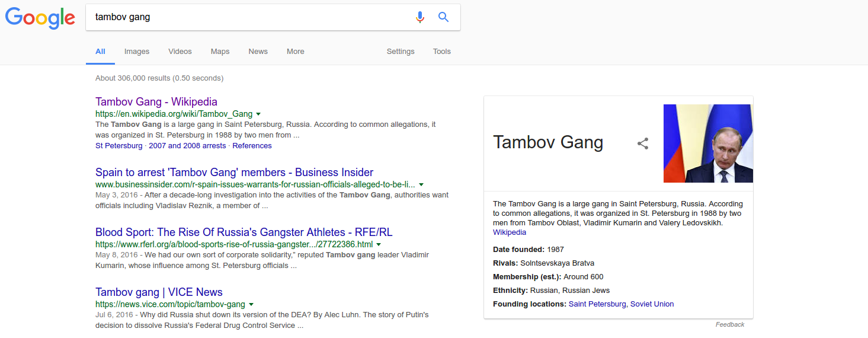The height and width of the screenshot is (338, 868).
Task: Expand the More search categories menu
Action: point(296,52)
